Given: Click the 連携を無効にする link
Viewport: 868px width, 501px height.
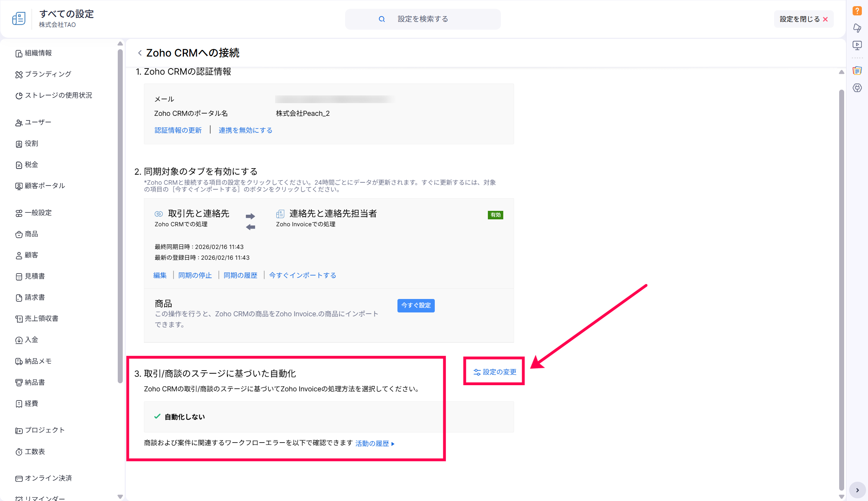Looking at the screenshot, I should click(245, 130).
